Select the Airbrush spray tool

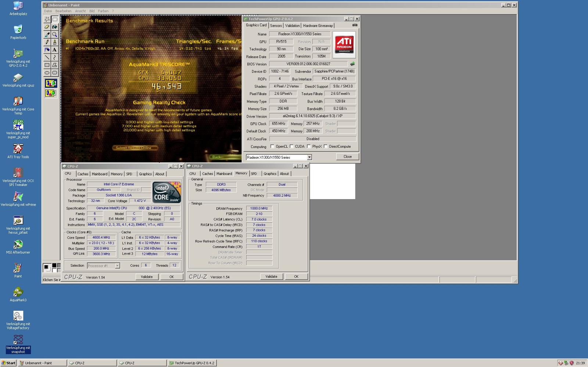pyautogui.click(x=47, y=50)
